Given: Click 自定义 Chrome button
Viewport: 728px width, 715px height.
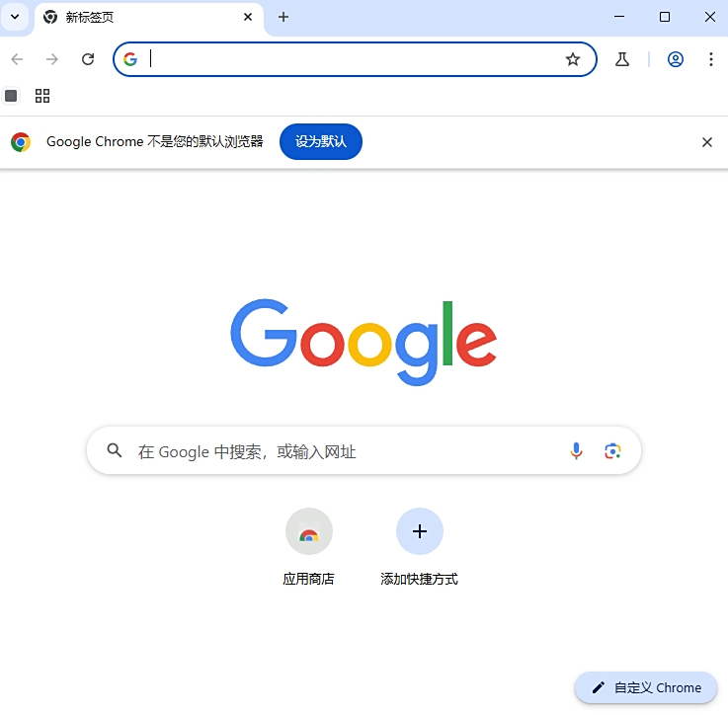Looking at the screenshot, I should [x=646, y=687].
